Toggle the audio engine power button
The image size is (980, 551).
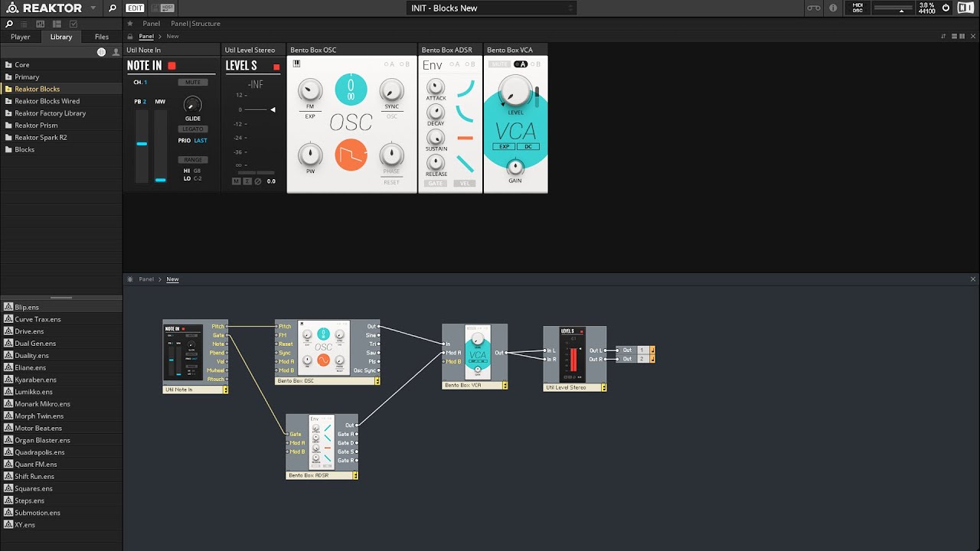[x=946, y=8]
